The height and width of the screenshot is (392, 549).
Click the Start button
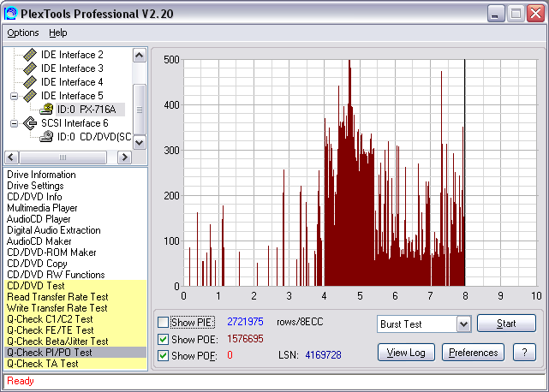[x=506, y=324]
